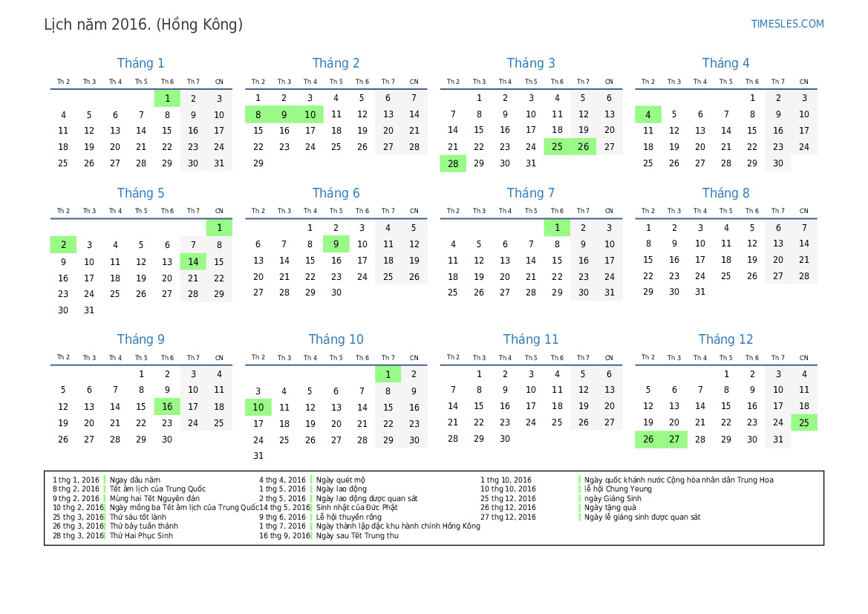Click highlighted day 8 in Tháng 2
Viewport: 868px width, 614px height.
click(258, 114)
